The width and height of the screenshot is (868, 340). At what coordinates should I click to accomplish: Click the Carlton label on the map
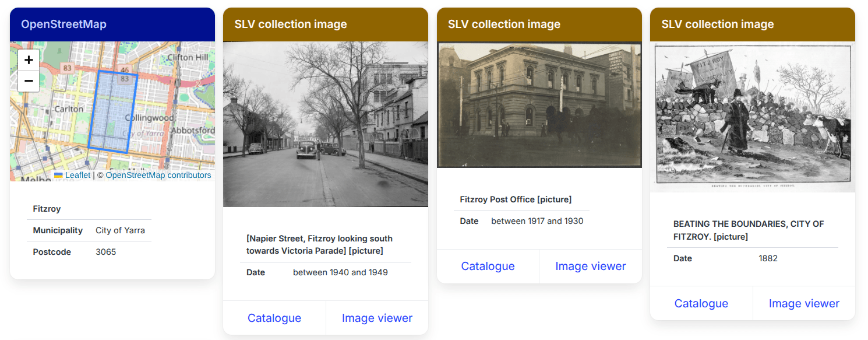pyautogui.click(x=70, y=108)
